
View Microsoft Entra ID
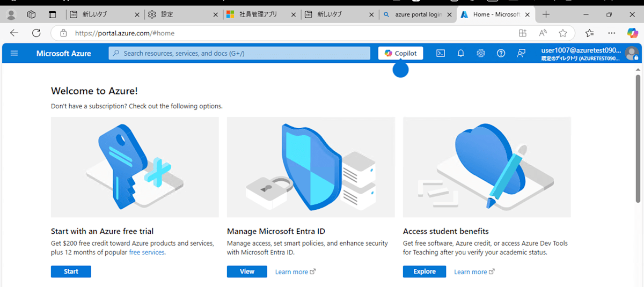pos(247,271)
